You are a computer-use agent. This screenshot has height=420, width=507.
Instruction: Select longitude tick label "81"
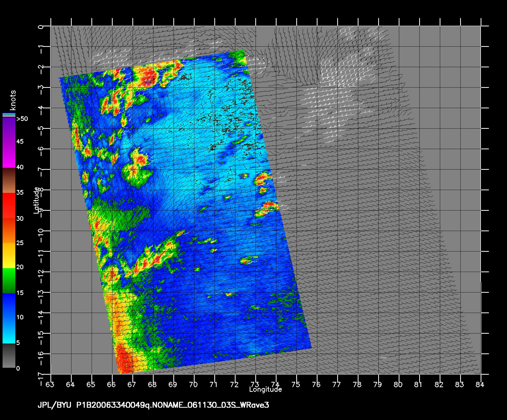pyautogui.click(x=419, y=385)
